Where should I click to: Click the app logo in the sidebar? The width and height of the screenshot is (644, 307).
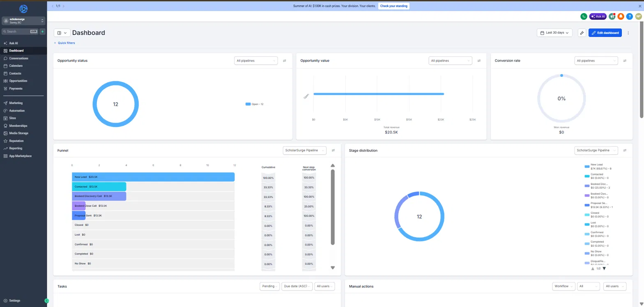23,9
